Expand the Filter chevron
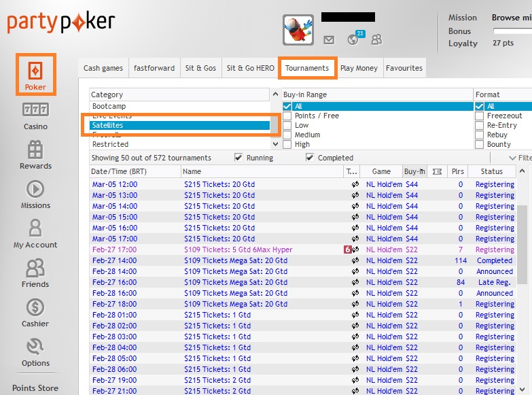 pos(512,158)
